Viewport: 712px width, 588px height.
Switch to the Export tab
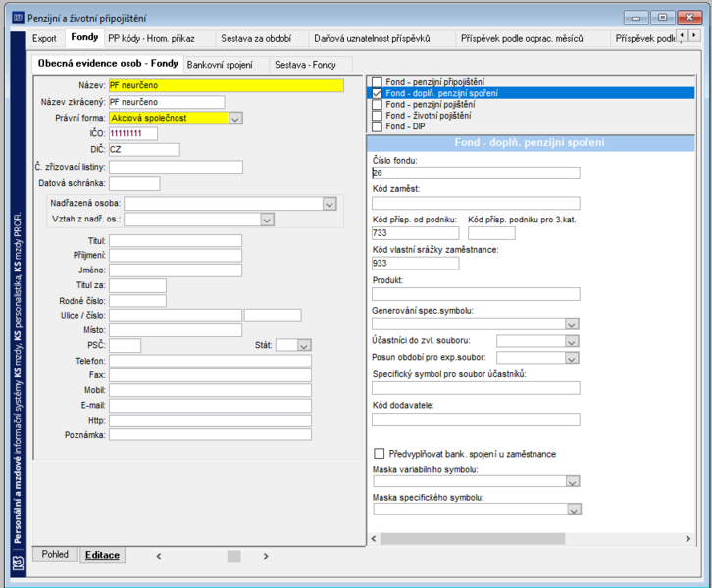click(x=44, y=38)
